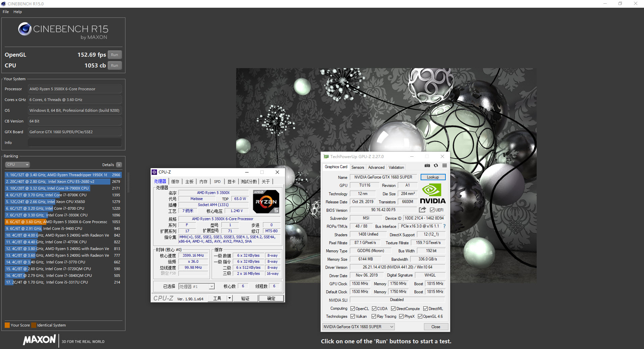Click the orange Your Score color swatch
This screenshot has width=644, height=349.
[x=7, y=325]
